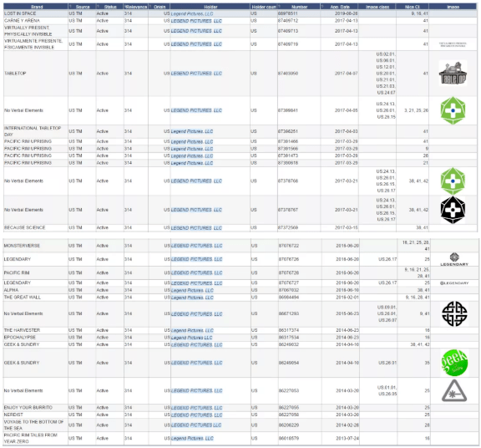Open holder link in TABLETOP row

pyautogui.click(x=196, y=74)
